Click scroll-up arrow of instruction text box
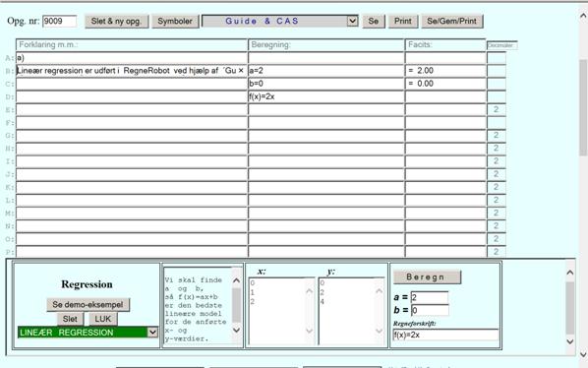The width and height of the screenshot is (588, 368). [237, 279]
